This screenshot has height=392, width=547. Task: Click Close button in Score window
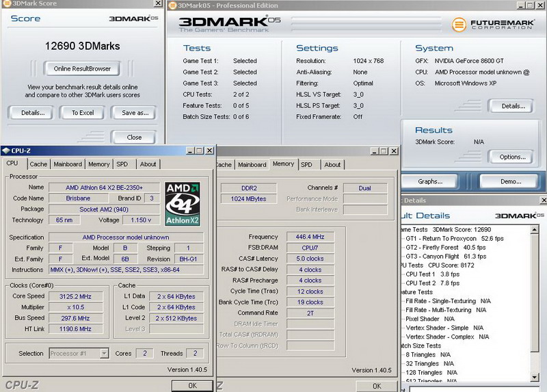click(134, 138)
